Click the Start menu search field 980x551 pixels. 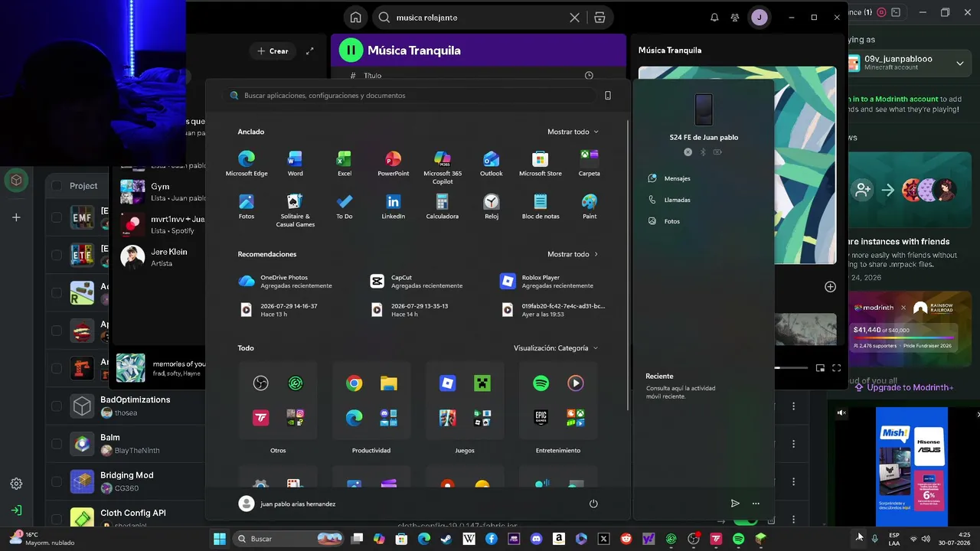pos(410,96)
